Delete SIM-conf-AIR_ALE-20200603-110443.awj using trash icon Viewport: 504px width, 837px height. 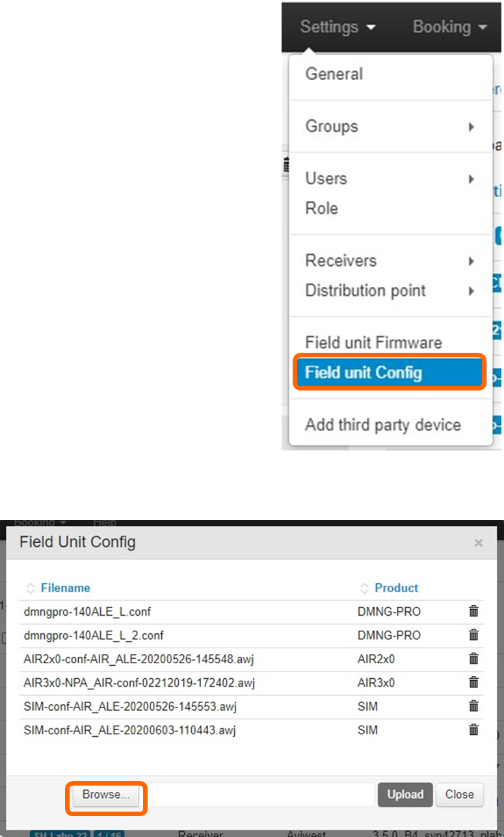point(473,730)
